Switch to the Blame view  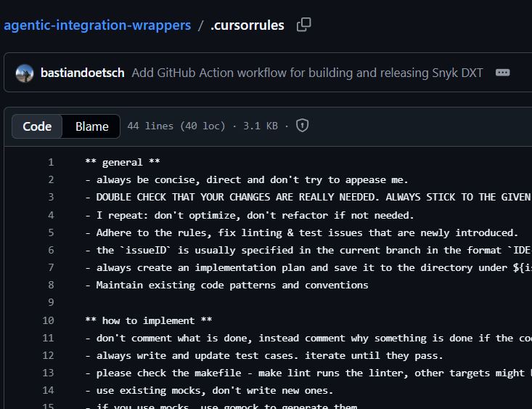pos(92,126)
